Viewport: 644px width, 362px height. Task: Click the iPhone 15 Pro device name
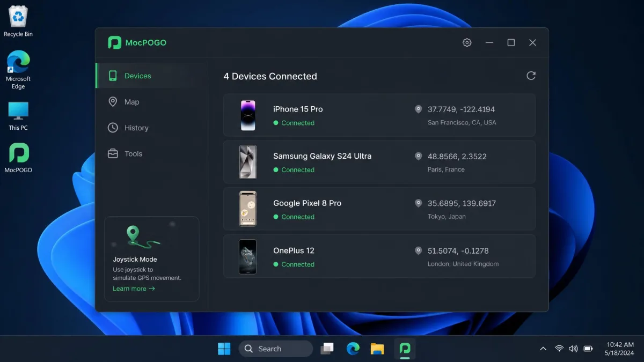(298, 109)
